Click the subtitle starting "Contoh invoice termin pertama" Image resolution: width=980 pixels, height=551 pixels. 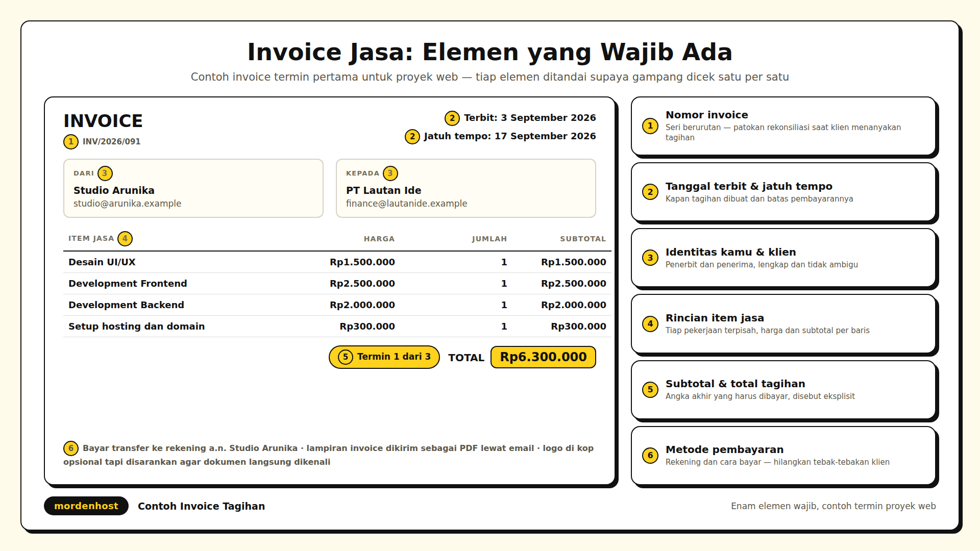[x=490, y=77]
